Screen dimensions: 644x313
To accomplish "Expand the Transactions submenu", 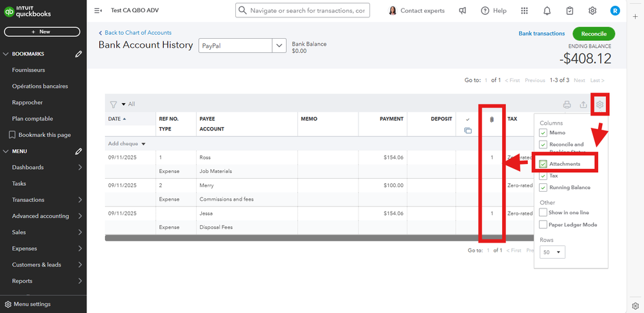I will 80,200.
